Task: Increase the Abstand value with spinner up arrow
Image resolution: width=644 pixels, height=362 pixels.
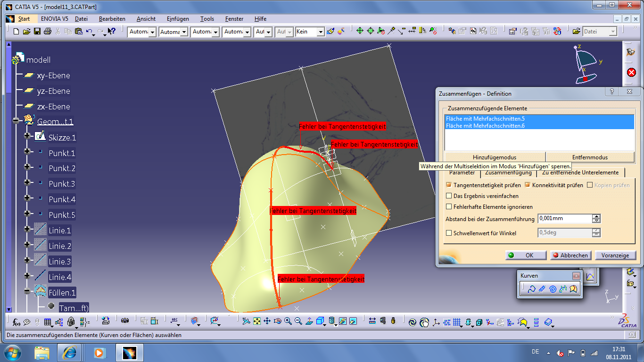Action: (596, 216)
